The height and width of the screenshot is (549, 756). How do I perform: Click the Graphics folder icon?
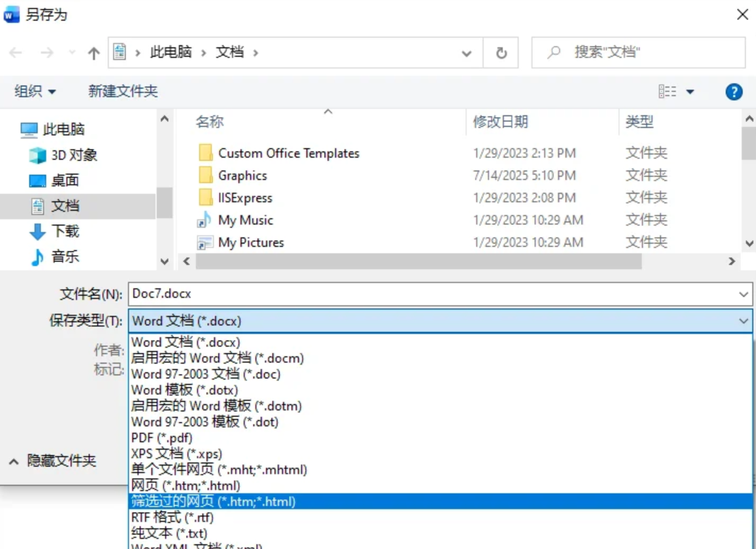[x=205, y=175]
